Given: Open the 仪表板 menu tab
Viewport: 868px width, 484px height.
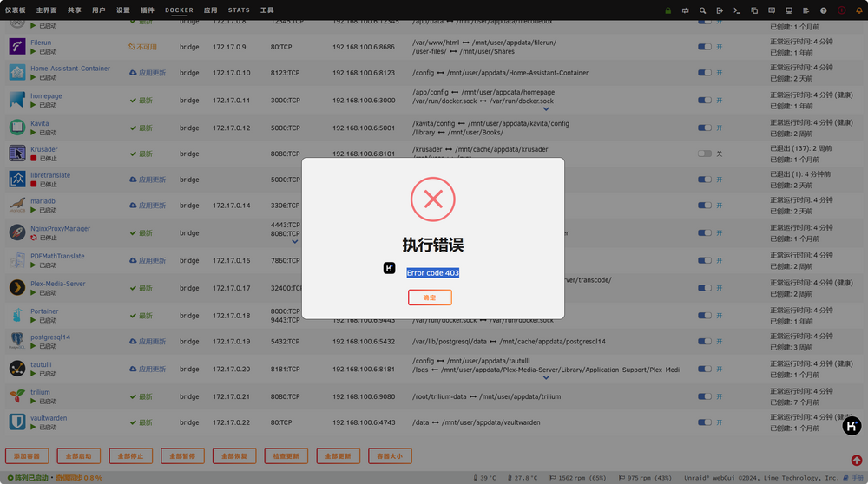Looking at the screenshot, I should click(x=16, y=10).
